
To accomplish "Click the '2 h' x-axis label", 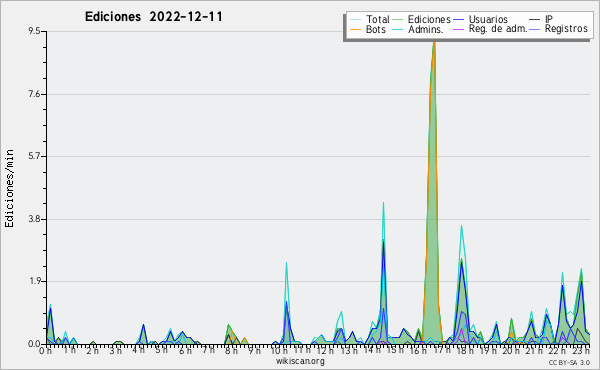I will pos(92,351).
